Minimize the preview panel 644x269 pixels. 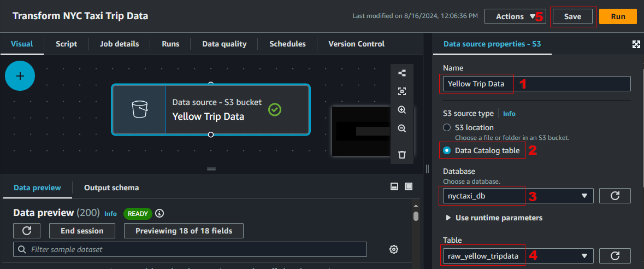pyautogui.click(x=394, y=187)
